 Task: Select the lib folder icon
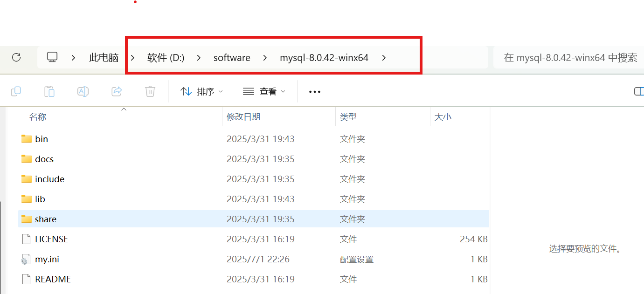(x=27, y=199)
